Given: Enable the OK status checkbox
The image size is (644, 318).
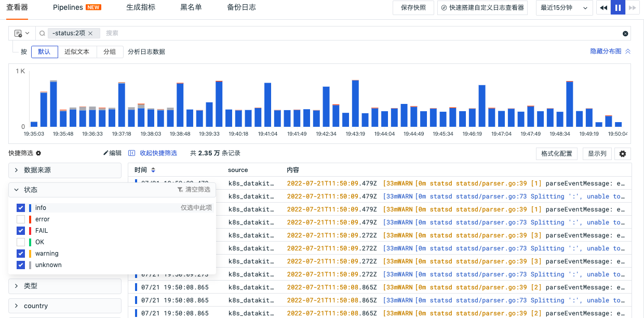Looking at the screenshot, I should (x=21, y=242).
